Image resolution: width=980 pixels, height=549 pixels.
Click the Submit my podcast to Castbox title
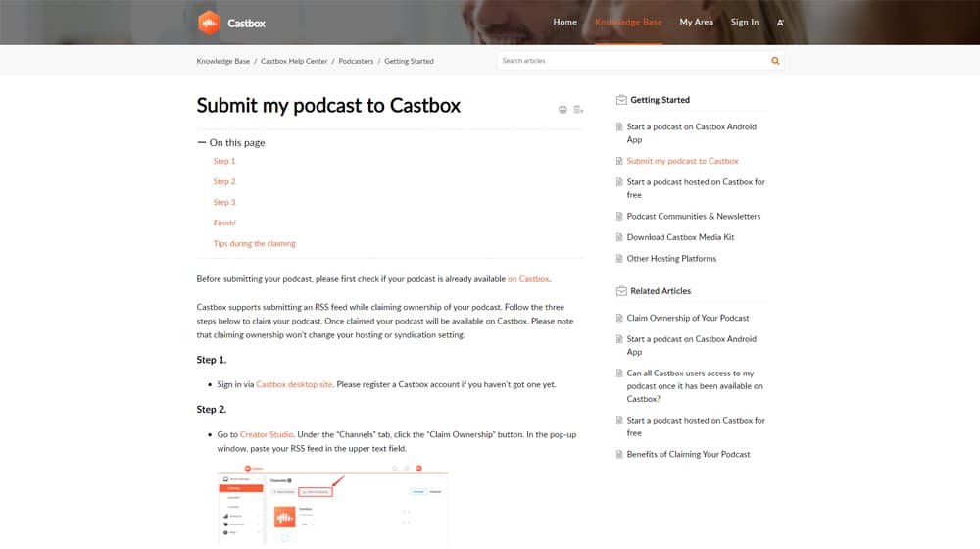click(x=328, y=106)
